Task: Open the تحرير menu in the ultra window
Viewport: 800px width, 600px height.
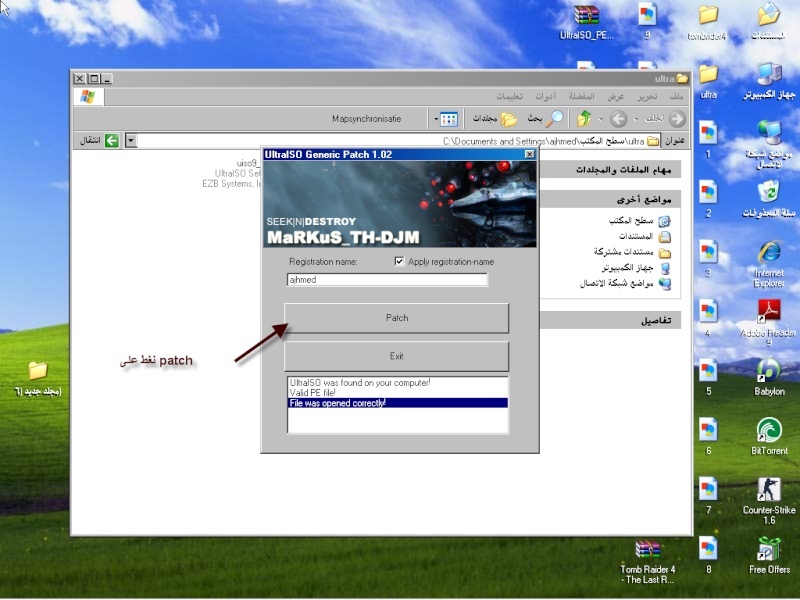Action: (x=647, y=96)
